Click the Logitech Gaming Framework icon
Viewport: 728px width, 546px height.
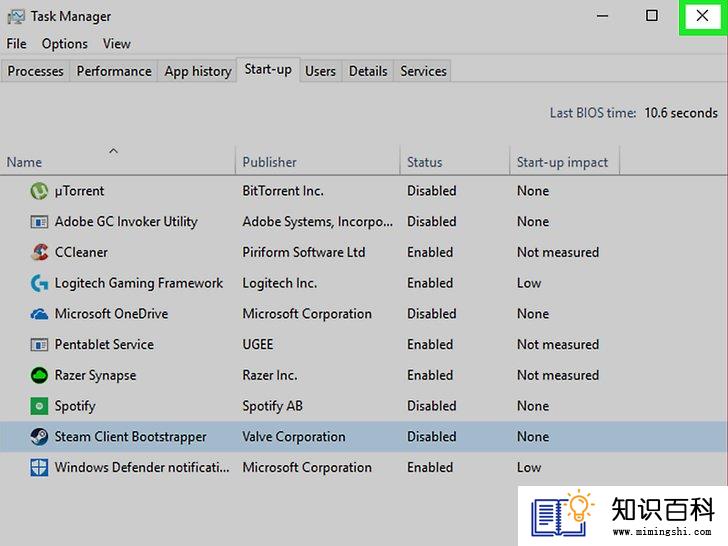pyautogui.click(x=39, y=283)
